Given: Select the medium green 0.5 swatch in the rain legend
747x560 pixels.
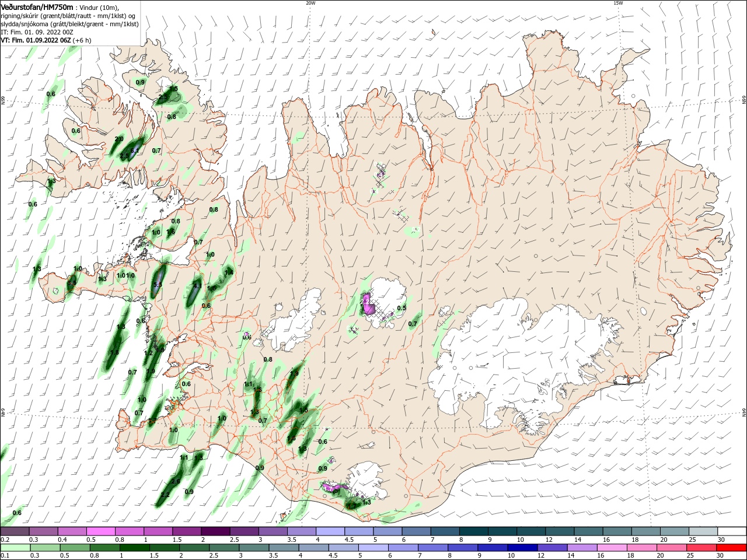Looking at the screenshot, I should click(76, 548).
